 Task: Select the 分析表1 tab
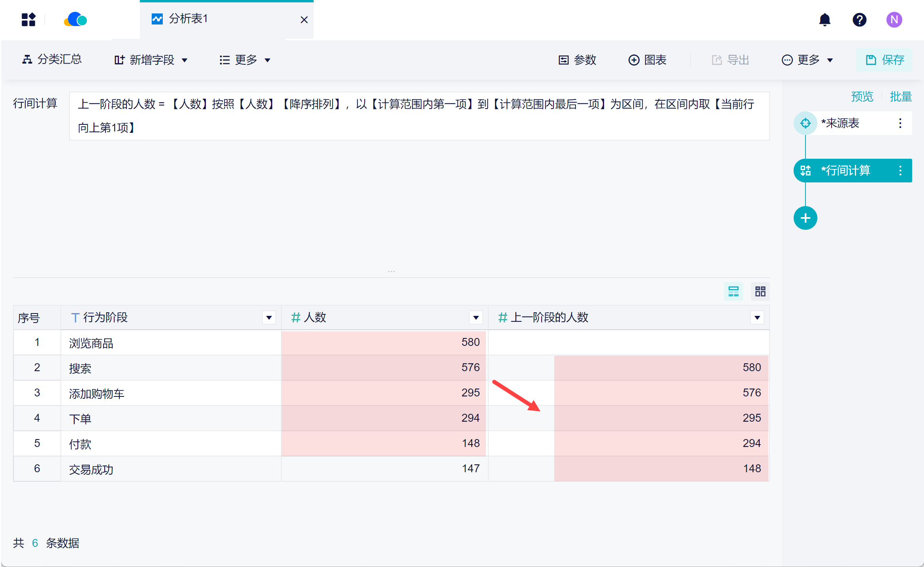click(x=188, y=19)
